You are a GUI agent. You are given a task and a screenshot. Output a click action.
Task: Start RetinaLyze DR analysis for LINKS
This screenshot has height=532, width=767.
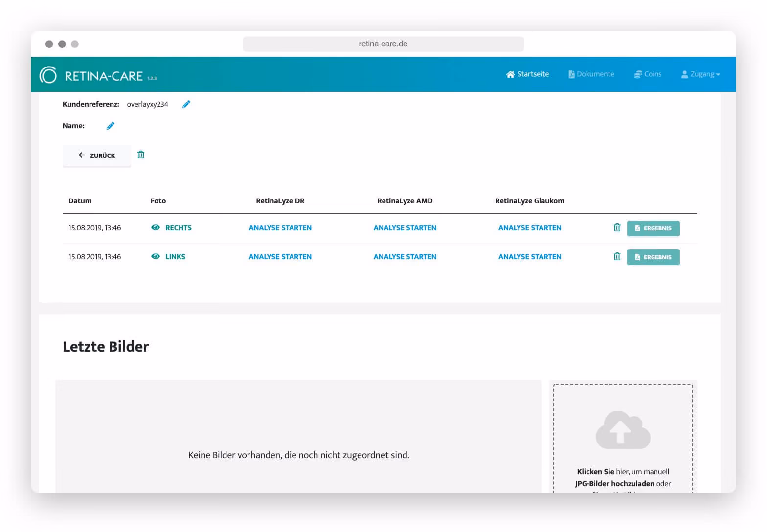click(280, 257)
